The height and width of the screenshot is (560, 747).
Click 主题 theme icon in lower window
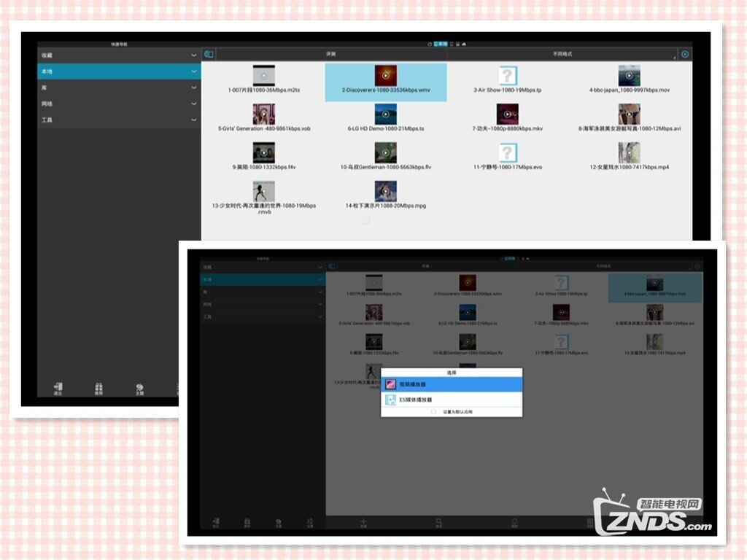279,523
